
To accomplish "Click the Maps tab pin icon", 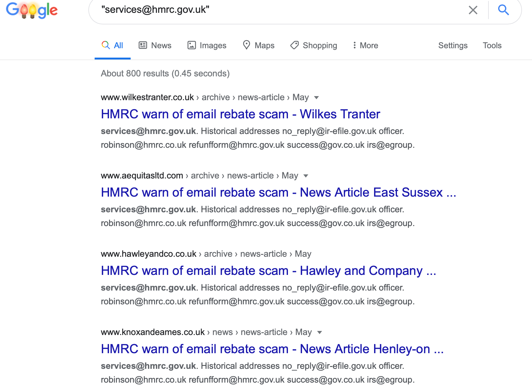I will [x=247, y=45].
